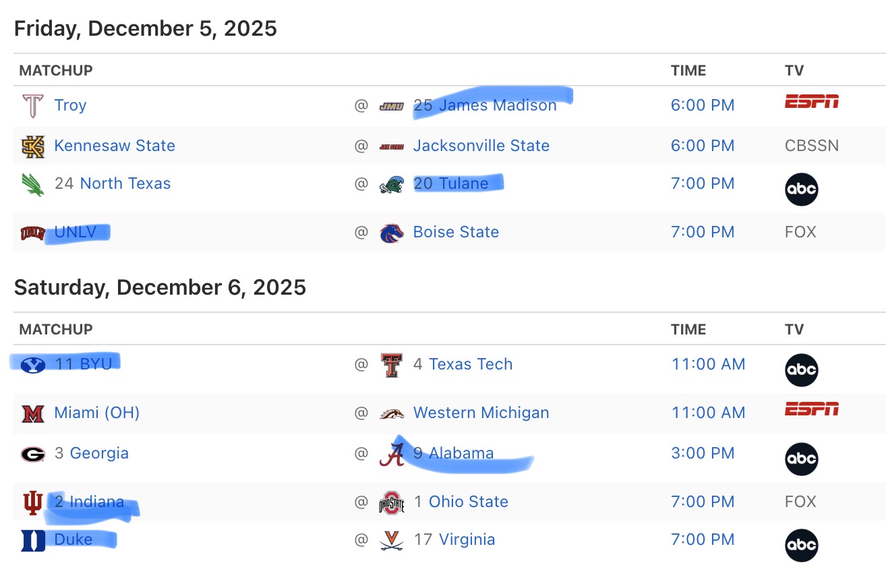Open the Miami (OH) team link
Viewport: 886px width, 588px height.
point(96,413)
